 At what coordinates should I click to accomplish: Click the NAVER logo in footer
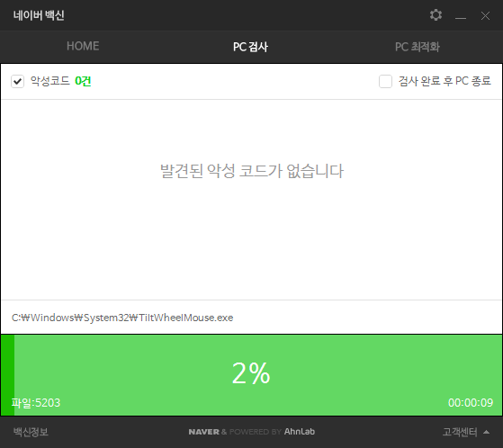tap(203, 432)
